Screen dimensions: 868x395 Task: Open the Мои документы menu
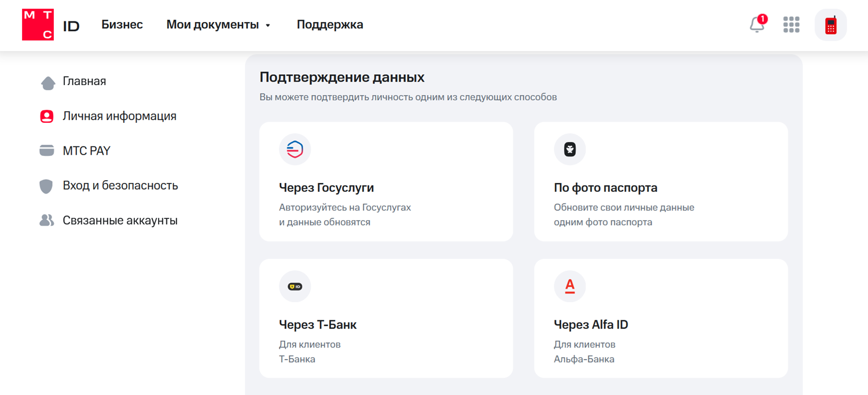click(x=213, y=25)
